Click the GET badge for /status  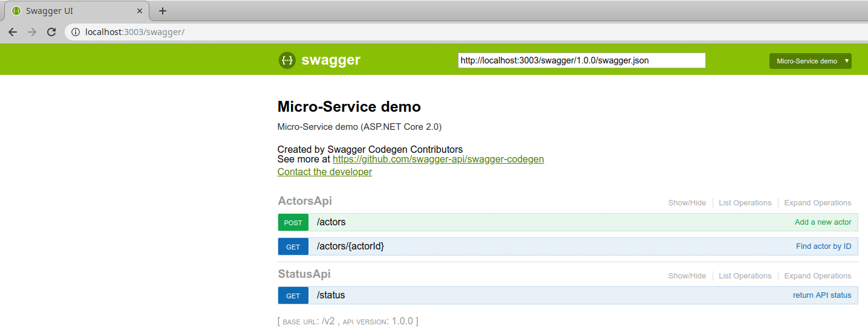coord(293,295)
